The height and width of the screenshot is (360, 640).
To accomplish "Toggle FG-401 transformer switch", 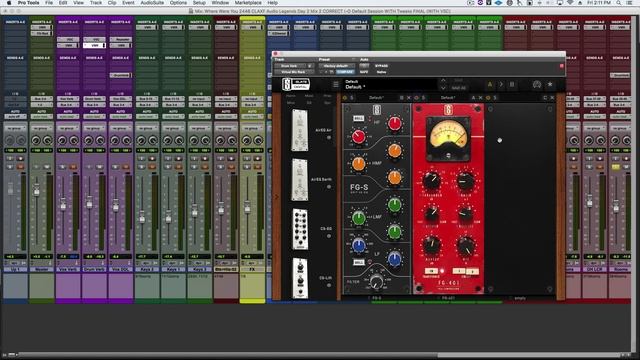I will [x=431, y=271].
